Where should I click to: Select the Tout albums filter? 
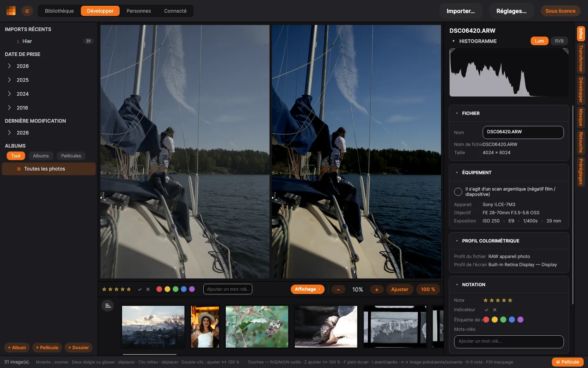pyautogui.click(x=16, y=156)
